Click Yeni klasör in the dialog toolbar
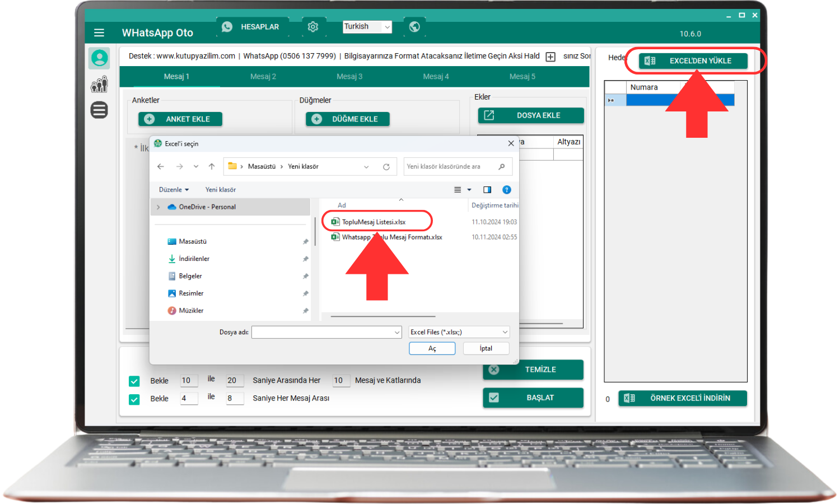Viewport: 840px width, 504px height. tap(221, 190)
